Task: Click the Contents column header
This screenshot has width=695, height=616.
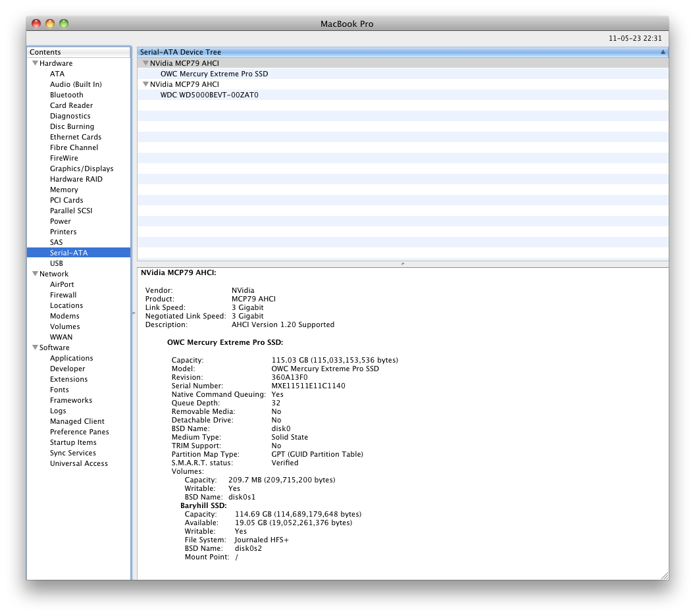Action: (78, 52)
